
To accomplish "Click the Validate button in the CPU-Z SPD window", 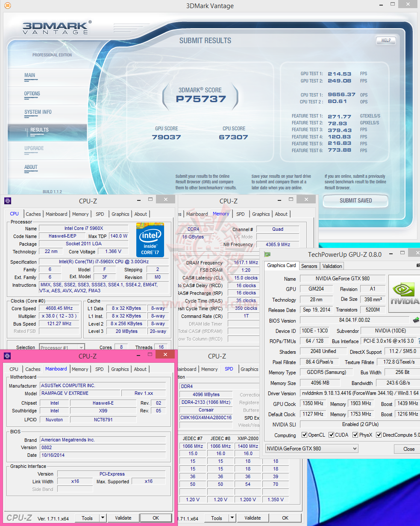I will [x=253, y=518].
